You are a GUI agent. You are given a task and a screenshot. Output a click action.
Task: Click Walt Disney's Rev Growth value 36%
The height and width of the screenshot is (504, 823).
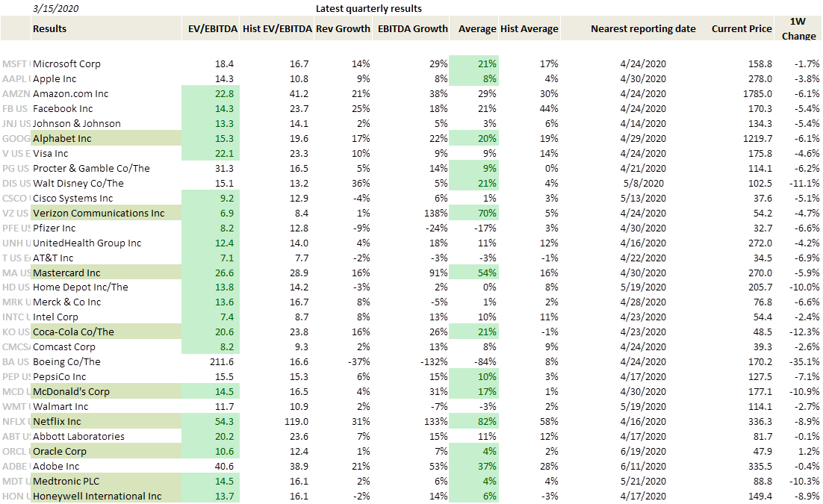point(361,184)
